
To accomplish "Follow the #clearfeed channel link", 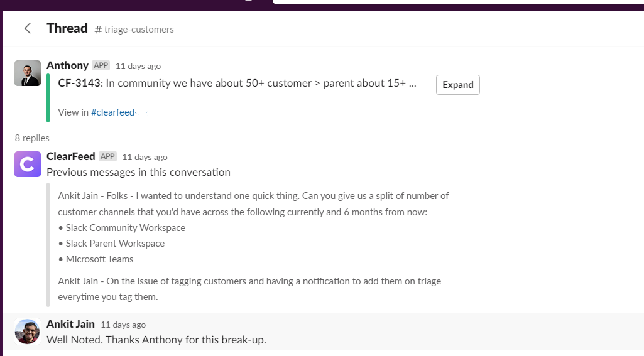I will point(113,112).
